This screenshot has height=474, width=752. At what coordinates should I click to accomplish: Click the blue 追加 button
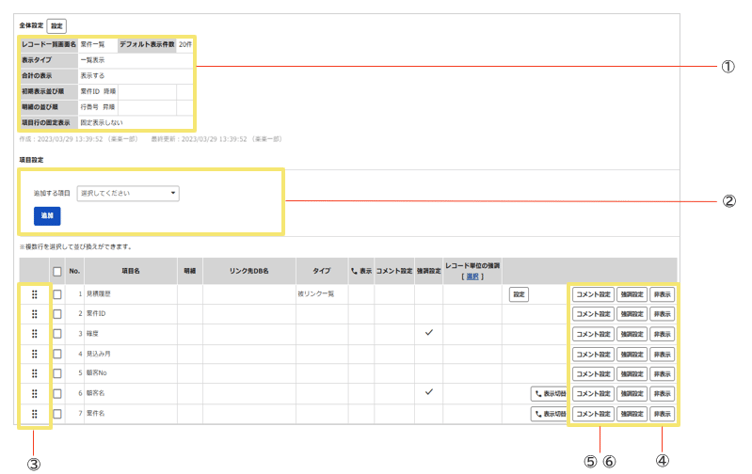tap(47, 216)
